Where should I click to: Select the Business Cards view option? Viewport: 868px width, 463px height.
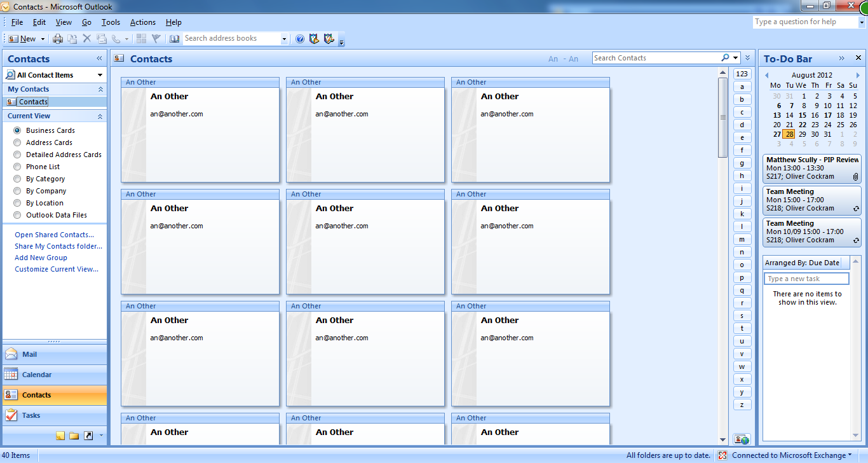tap(17, 130)
